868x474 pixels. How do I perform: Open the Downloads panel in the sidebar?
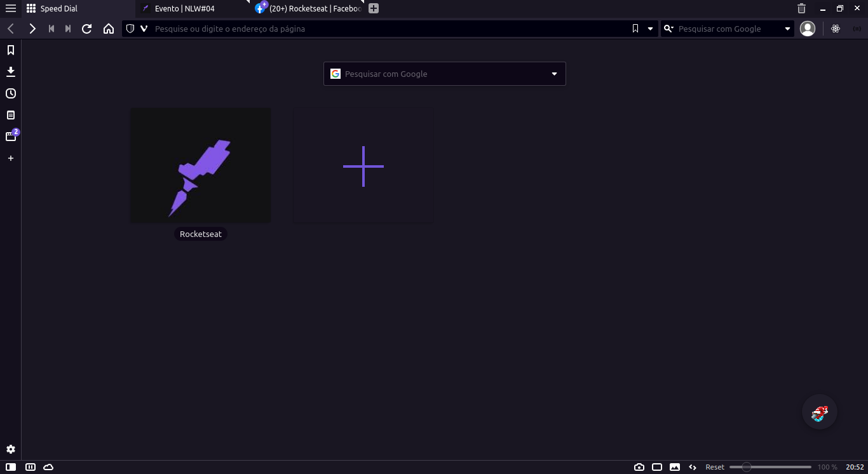coord(11,72)
